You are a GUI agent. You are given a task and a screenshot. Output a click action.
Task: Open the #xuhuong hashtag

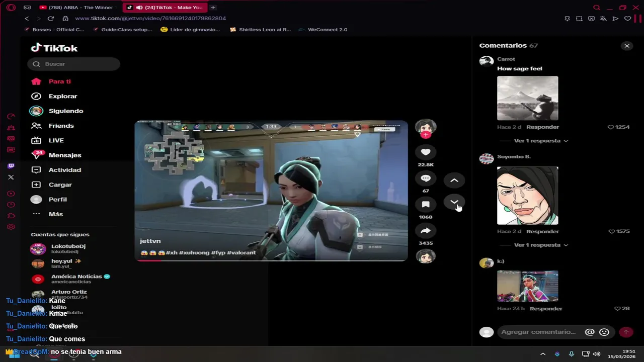tap(194, 253)
